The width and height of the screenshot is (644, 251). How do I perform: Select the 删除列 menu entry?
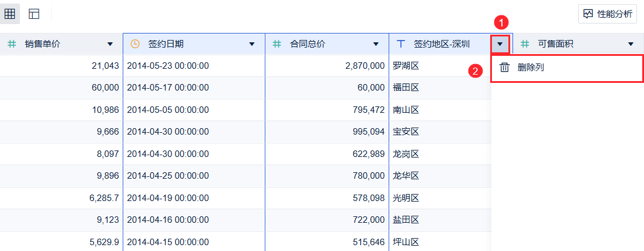531,68
